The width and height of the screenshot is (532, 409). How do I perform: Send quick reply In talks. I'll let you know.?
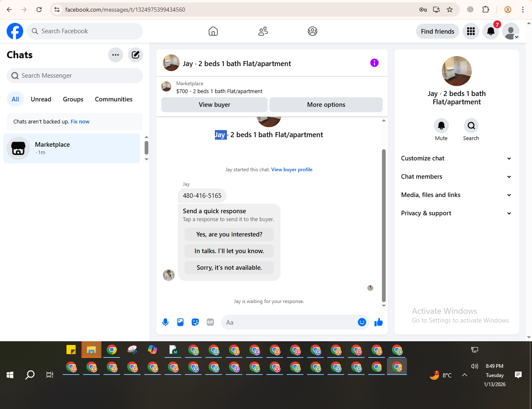point(229,251)
